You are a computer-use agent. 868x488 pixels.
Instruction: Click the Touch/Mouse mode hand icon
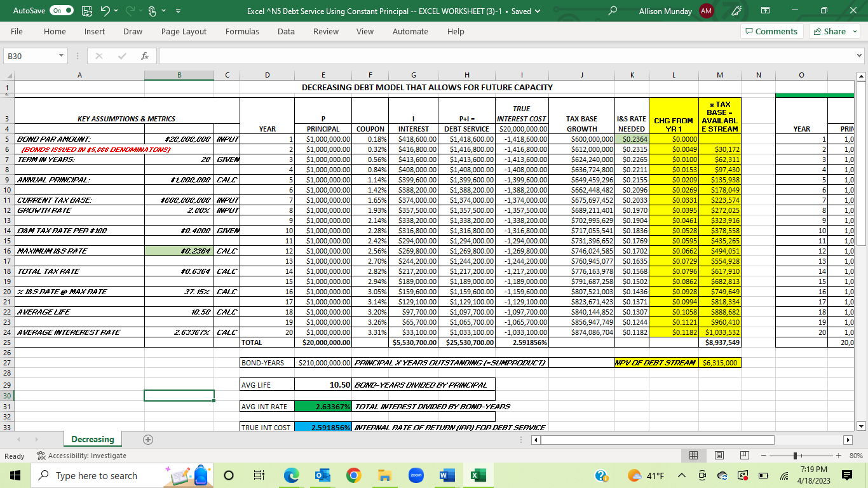[x=153, y=11]
